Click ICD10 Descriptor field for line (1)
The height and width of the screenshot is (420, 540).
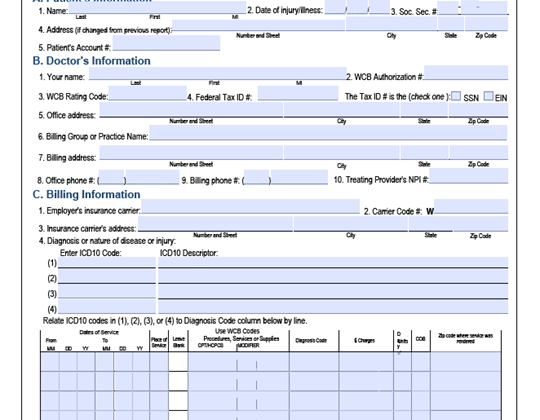tap(333, 262)
